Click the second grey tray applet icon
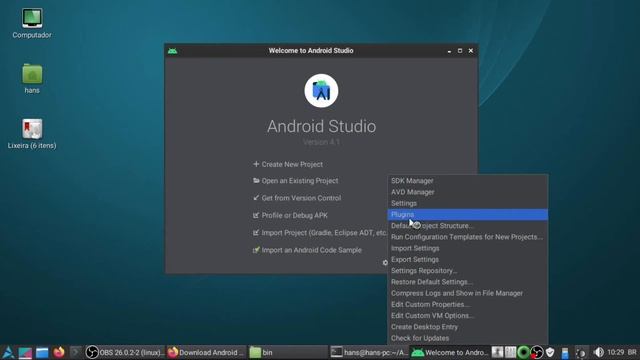Viewport: 640px width, 360px height. click(510, 352)
